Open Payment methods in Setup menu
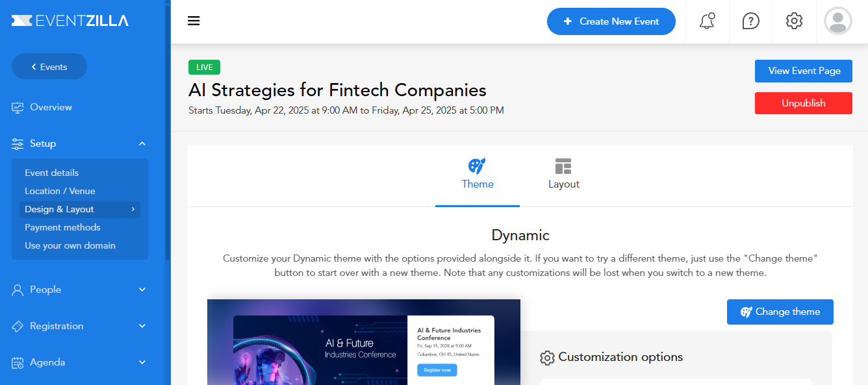The width and height of the screenshot is (868, 385). (x=62, y=227)
